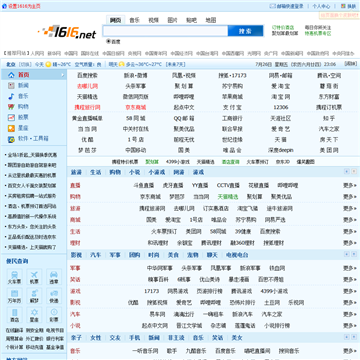Open the 去哪儿网 red link

[87, 86]
